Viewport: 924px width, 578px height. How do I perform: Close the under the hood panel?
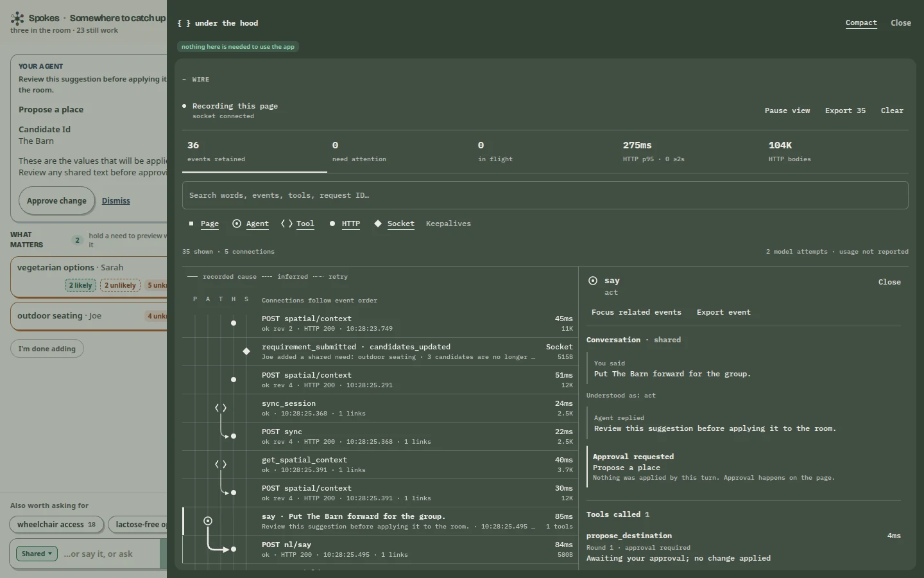(x=901, y=23)
